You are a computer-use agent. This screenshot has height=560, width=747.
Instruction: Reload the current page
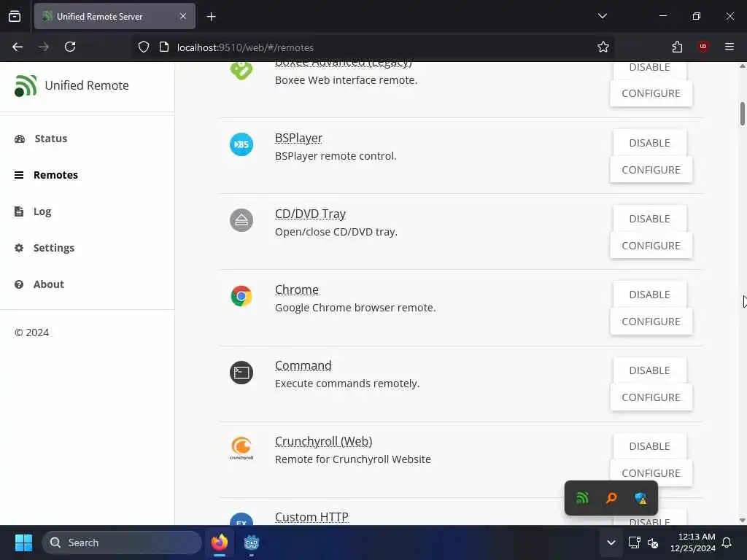[x=70, y=47]
